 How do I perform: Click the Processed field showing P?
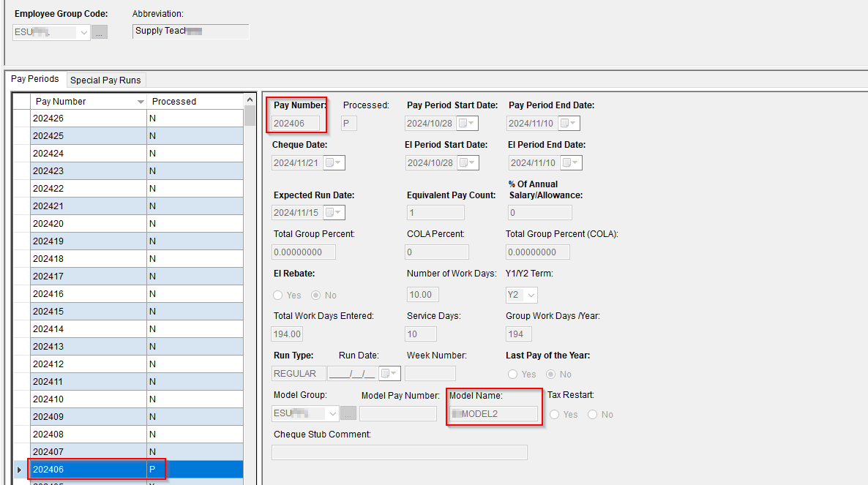[349, 124]
